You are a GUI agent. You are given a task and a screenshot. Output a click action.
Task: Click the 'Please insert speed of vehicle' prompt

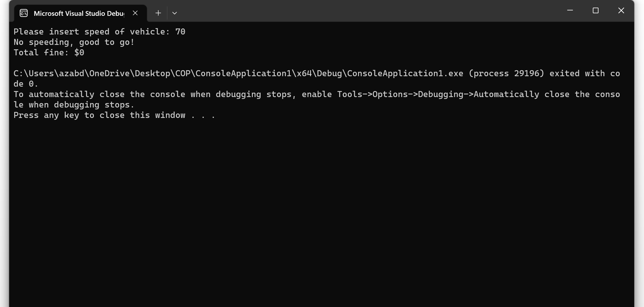click(92, 31)
